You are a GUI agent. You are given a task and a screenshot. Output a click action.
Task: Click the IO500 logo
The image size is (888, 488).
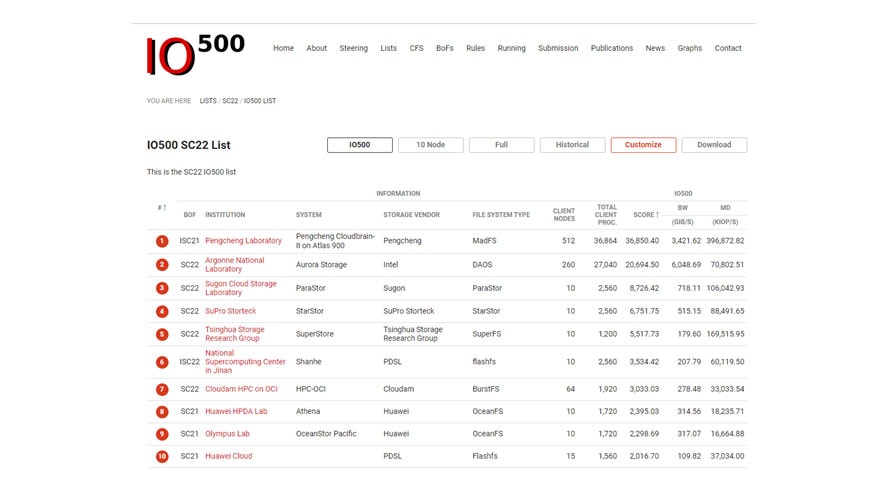coord(195,54)
